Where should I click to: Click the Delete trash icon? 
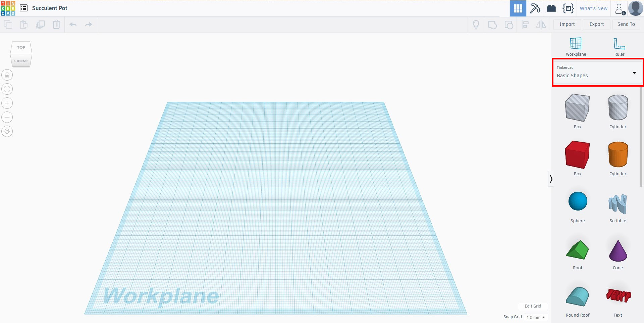pos(56,25)
